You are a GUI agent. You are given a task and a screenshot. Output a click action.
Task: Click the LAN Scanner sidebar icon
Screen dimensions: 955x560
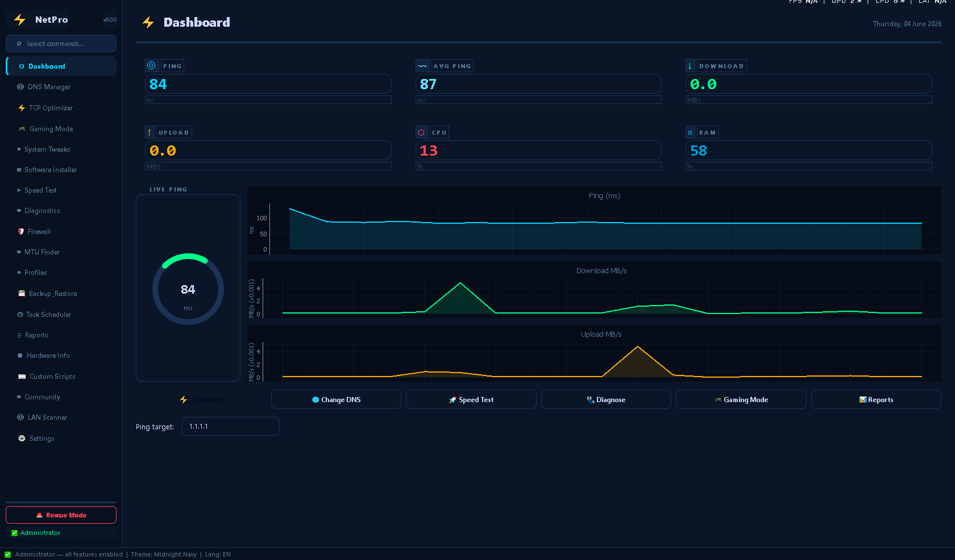click(x=20, y=417)
